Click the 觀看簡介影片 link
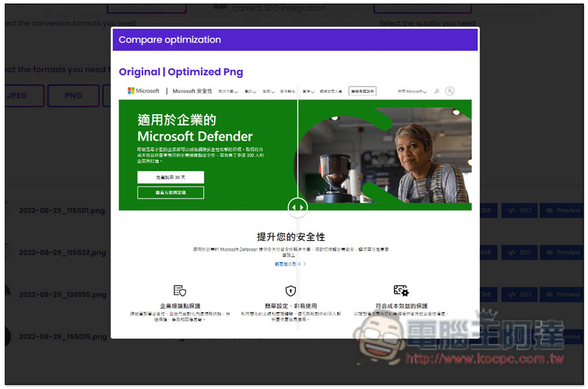This screenshot has width=588, height=389. pos(290,264)
